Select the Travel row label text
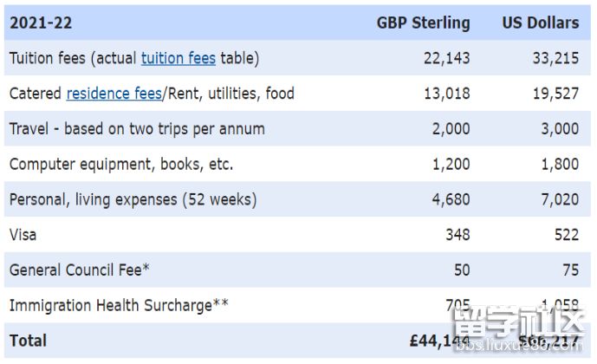This screenshot has height=364, width=597. click(137, 129)
